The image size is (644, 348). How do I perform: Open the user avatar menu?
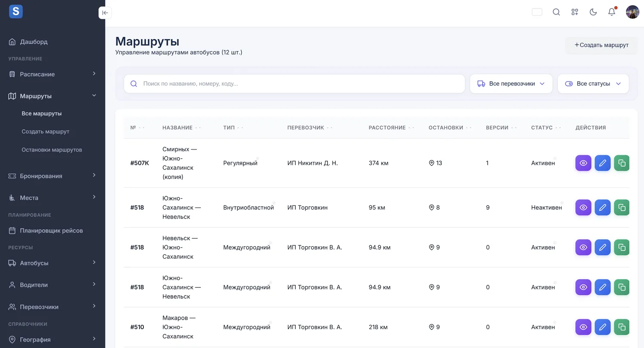coord(632,12)
